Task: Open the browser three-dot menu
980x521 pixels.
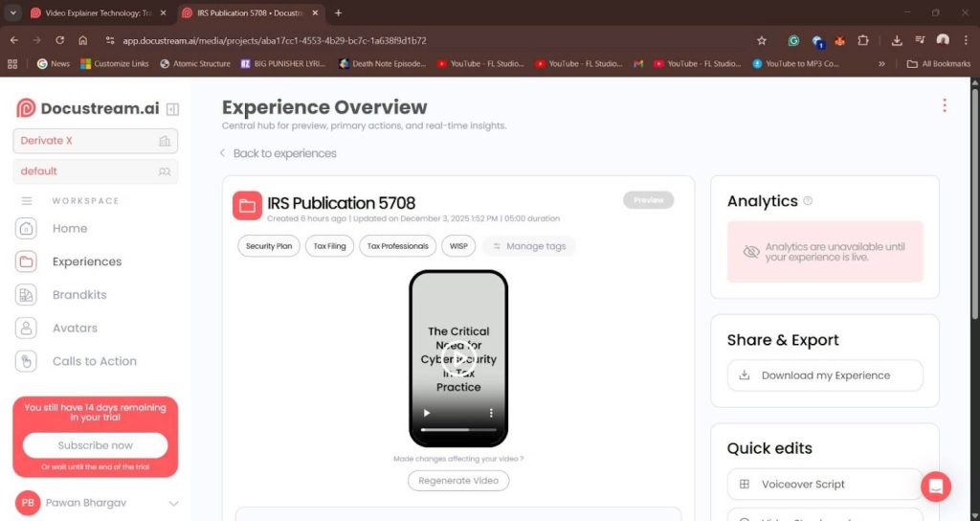Action: [967, 40]
